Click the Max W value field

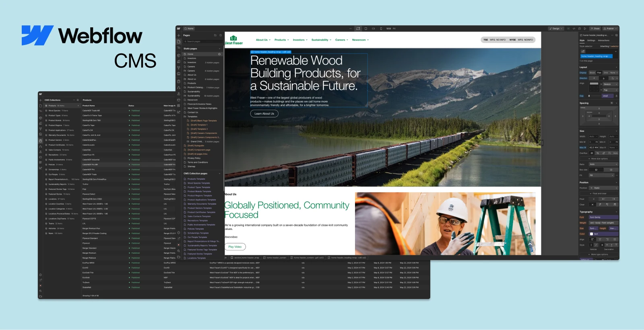pos(594,148)
